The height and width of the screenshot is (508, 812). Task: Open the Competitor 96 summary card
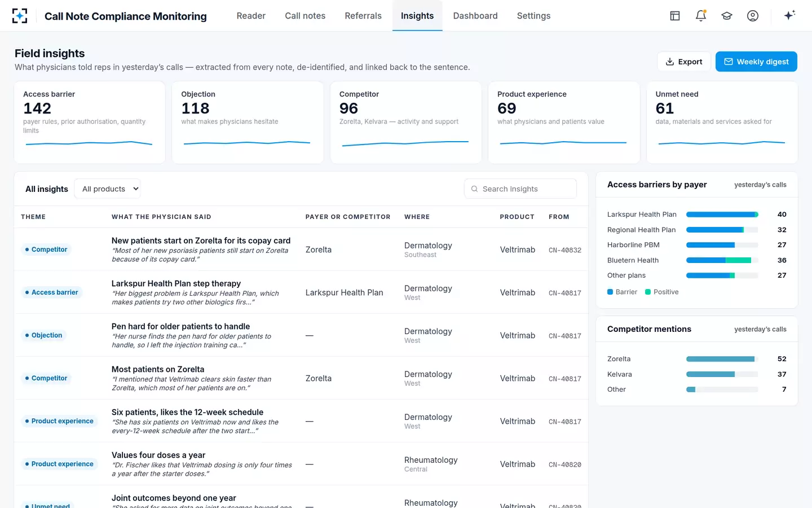pos(406,122)
